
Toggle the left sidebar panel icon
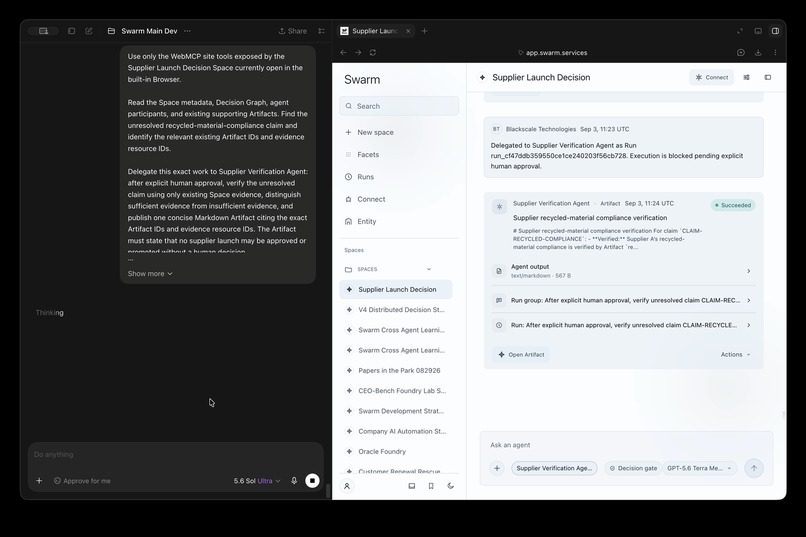(x=71, y=31)
